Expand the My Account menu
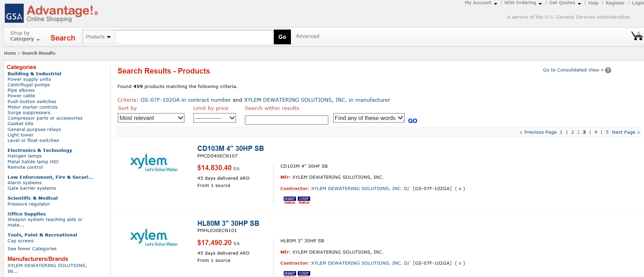 pos(481,3)
